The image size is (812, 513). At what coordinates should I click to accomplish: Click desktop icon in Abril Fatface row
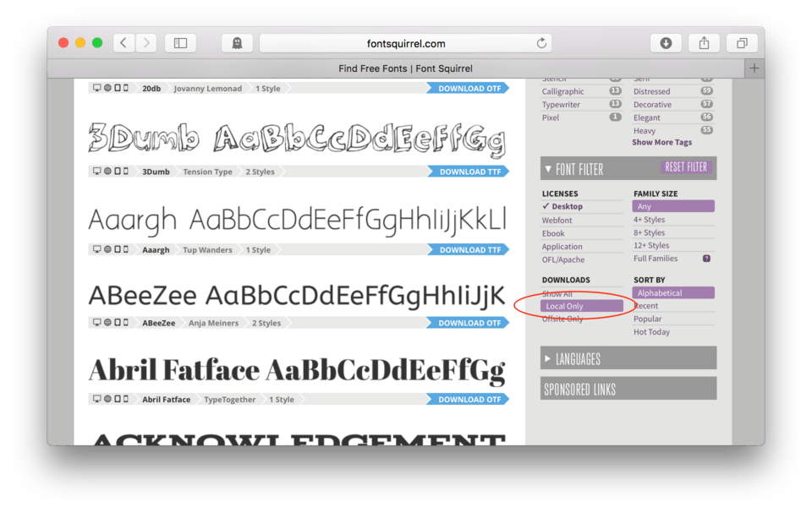(96, 399)
